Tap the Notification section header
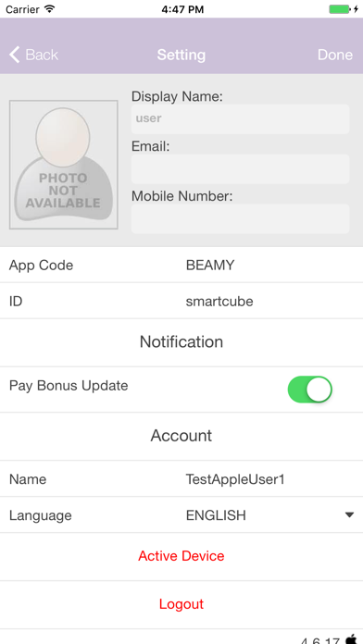 [x=181, y=341]
